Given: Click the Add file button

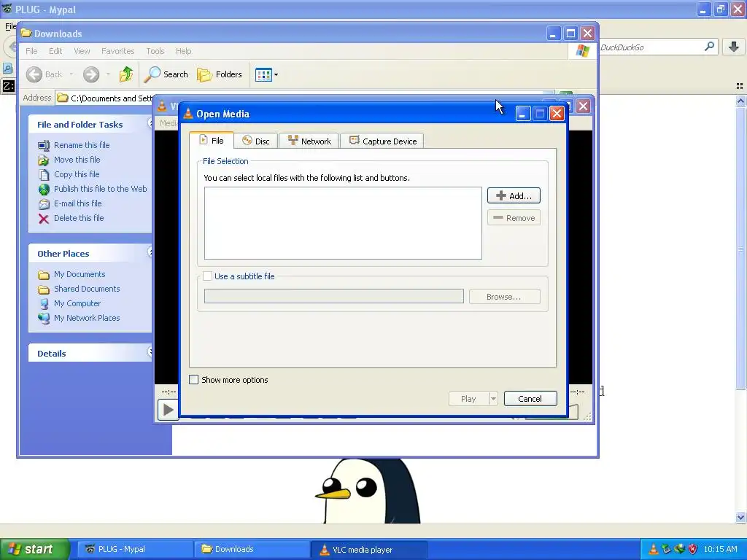Looking at the screenshot, I should click(x=514, y=195).
